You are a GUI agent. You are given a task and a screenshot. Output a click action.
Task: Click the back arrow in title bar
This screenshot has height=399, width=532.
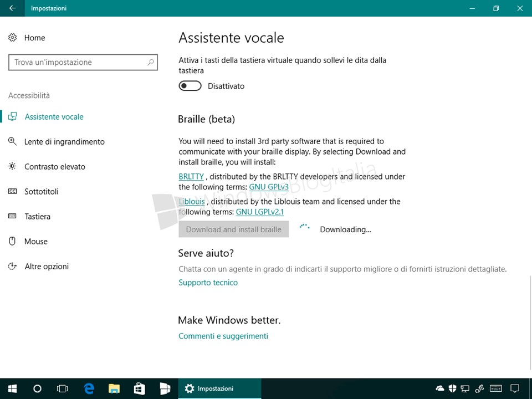12,8
